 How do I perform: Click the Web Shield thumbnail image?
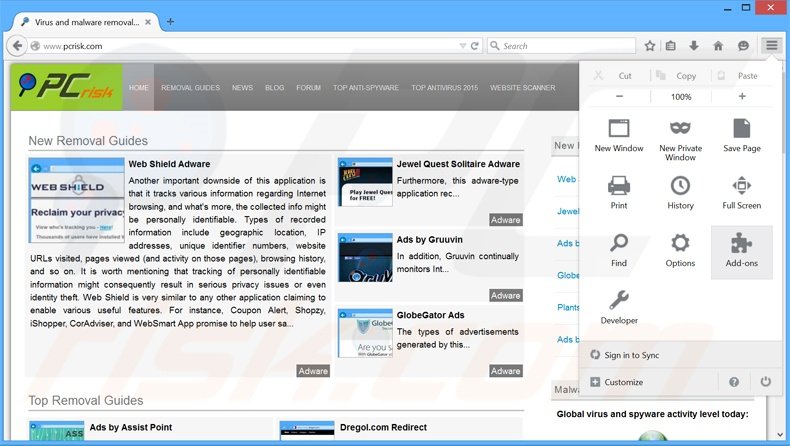[77, 200]
